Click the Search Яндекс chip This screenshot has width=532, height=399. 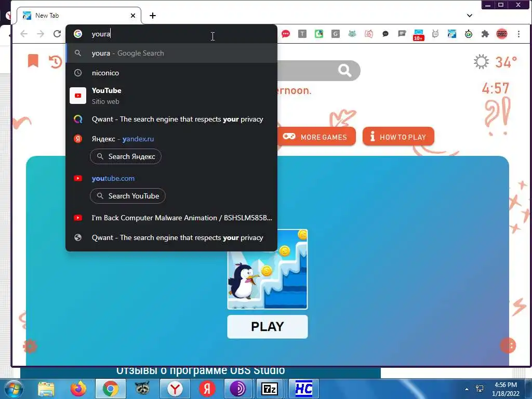tap(126, 156)
